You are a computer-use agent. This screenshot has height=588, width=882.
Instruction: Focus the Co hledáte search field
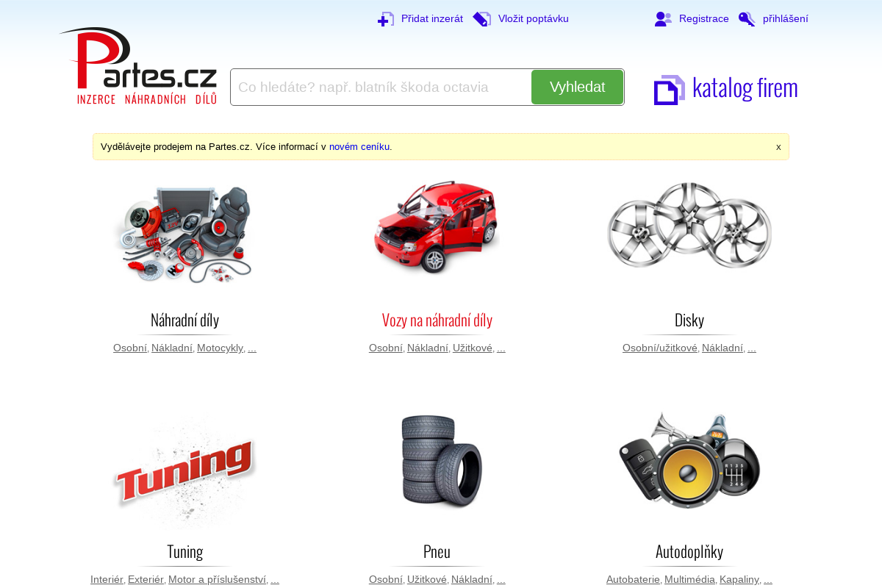click(x=381, y=87)
